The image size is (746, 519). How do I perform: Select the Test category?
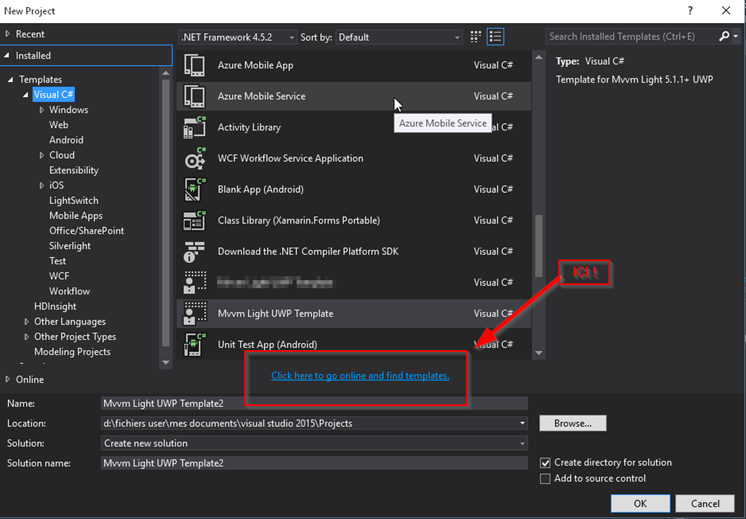pyautogui.click(x=58, y=261)
